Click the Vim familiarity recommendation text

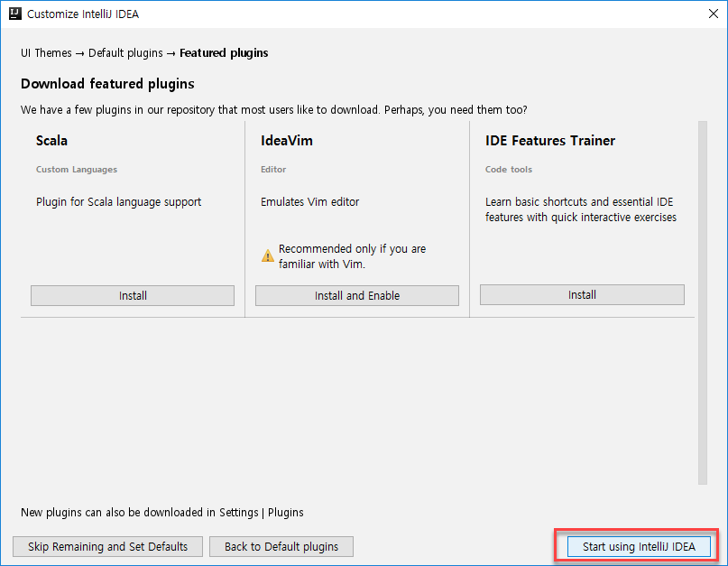pyautogui.click(x=352, y=256)
